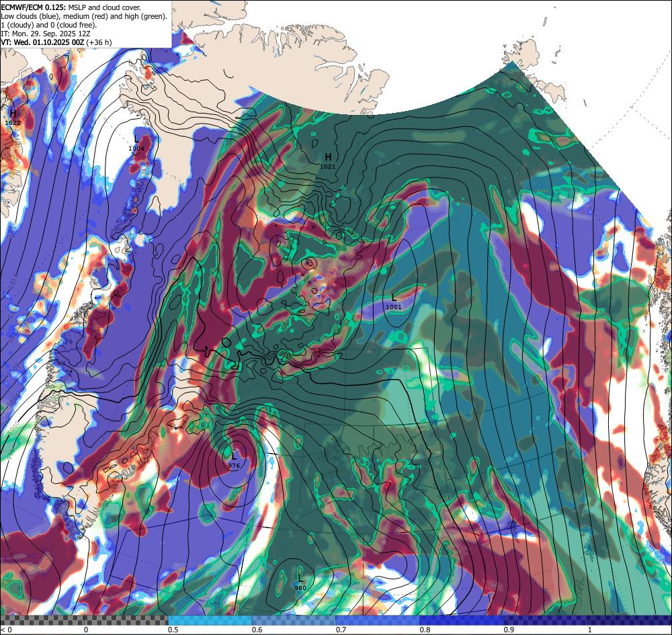Click the 976 pressure value label
This screenshot has height=635, width=672.
point(234,465)
